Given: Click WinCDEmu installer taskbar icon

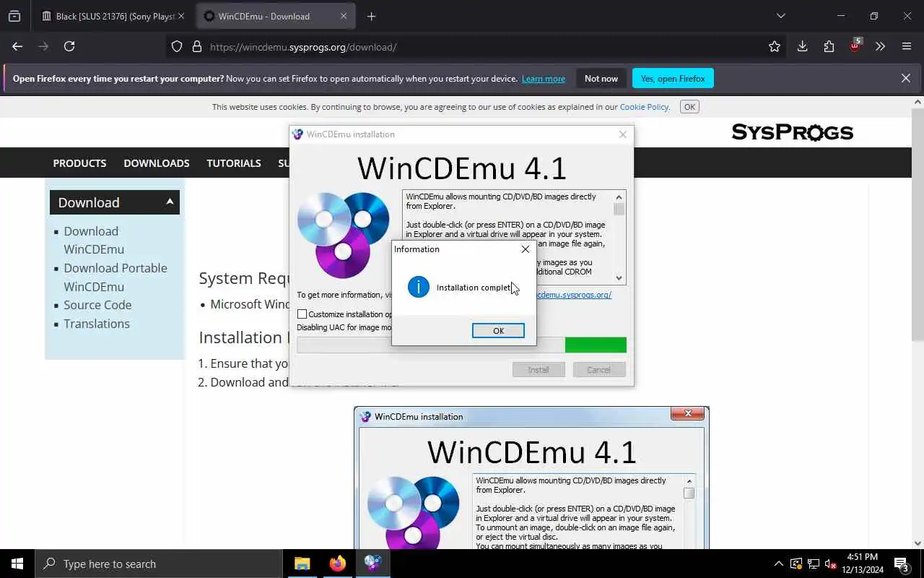Looking at the screenshot, I should [372, 564].
